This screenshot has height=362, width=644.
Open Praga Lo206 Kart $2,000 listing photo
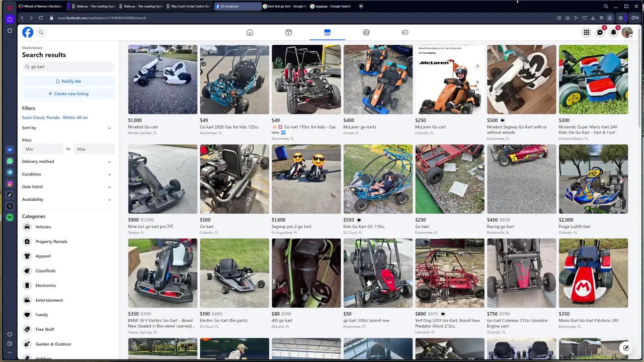pos(593,179)
